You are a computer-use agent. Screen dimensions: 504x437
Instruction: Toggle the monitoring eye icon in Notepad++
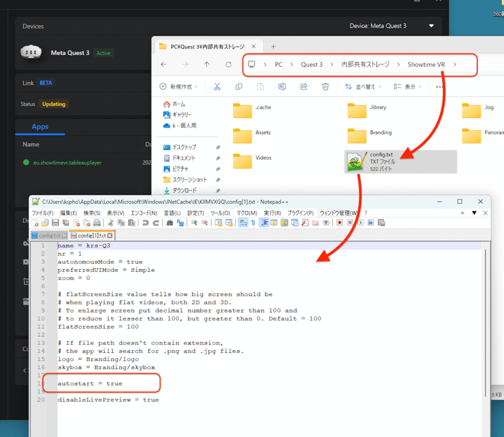tap(326, 223)
